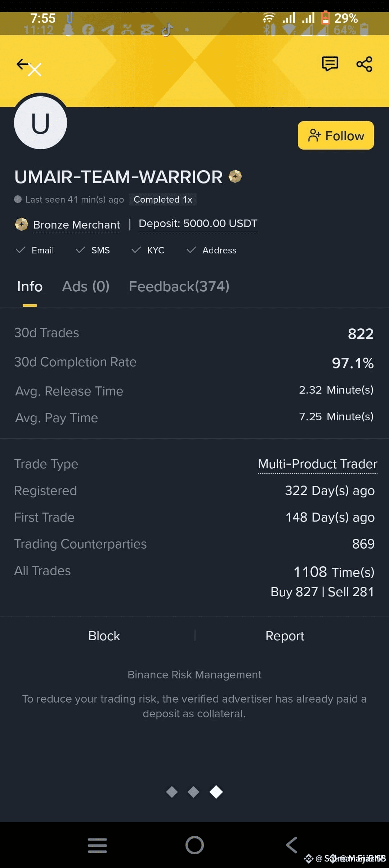Select the first page indicator diamond
Screen dimensions: 389x868
click(x=172, y=792)
